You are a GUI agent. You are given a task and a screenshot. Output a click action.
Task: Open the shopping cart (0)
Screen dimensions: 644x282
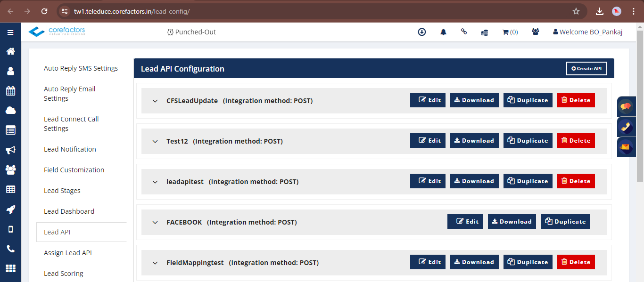[x=510, y=32]
